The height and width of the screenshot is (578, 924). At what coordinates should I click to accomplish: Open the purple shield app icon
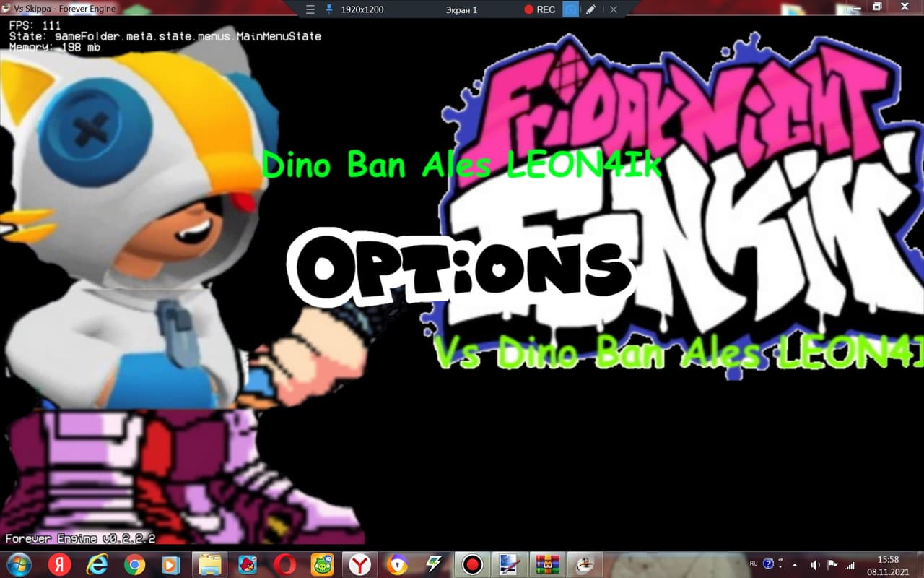pyautogui.click(x=397, y=564)
